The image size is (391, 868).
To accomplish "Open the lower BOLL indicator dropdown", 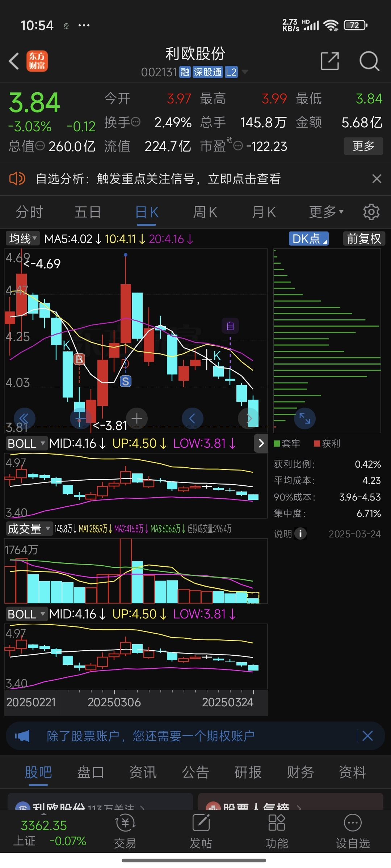I will coord(27,614).
